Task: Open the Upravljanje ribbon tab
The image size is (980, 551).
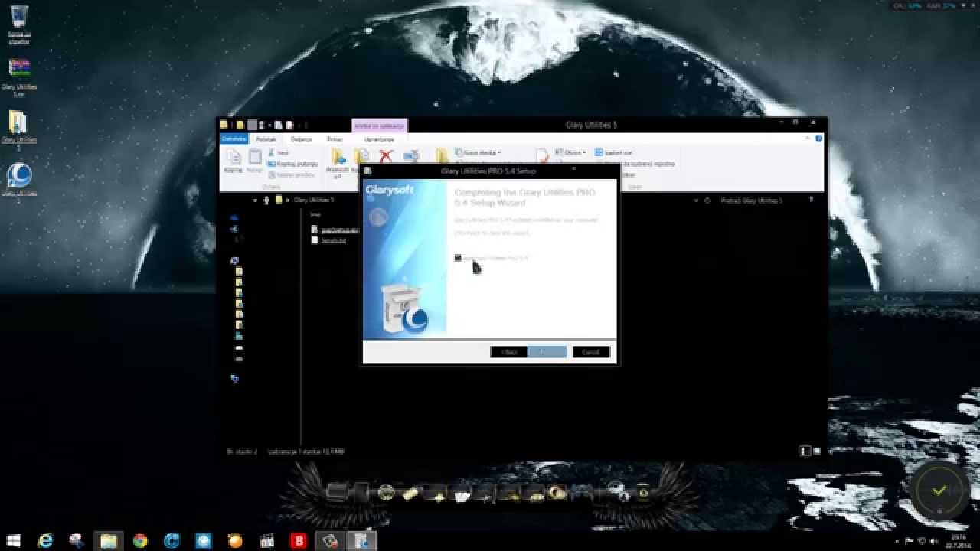Action: click(x=379, y=139)
